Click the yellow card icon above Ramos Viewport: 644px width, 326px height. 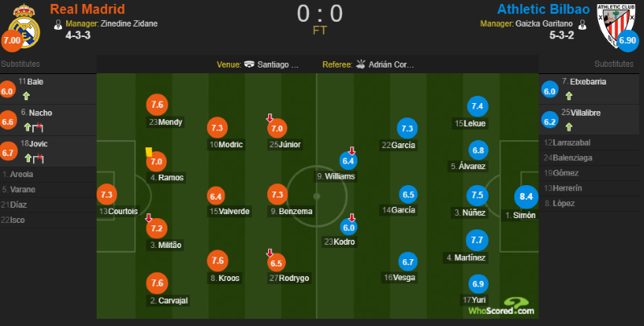(148, 150)
